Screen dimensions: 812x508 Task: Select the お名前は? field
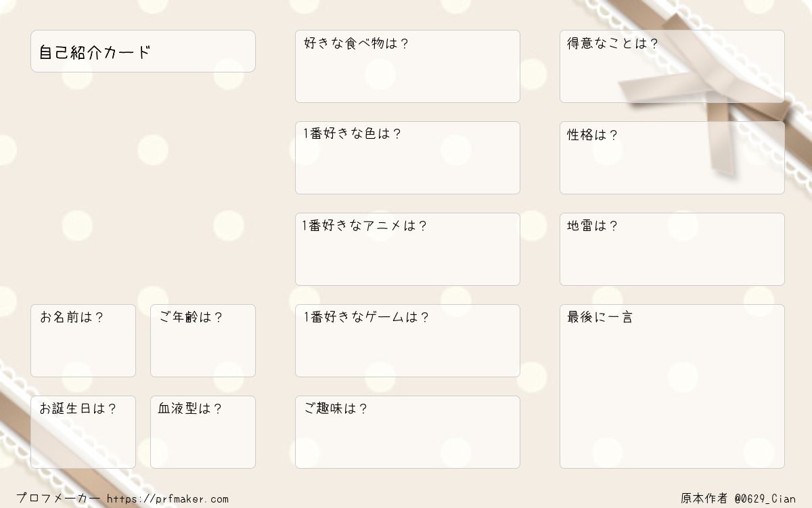(83, 341)
